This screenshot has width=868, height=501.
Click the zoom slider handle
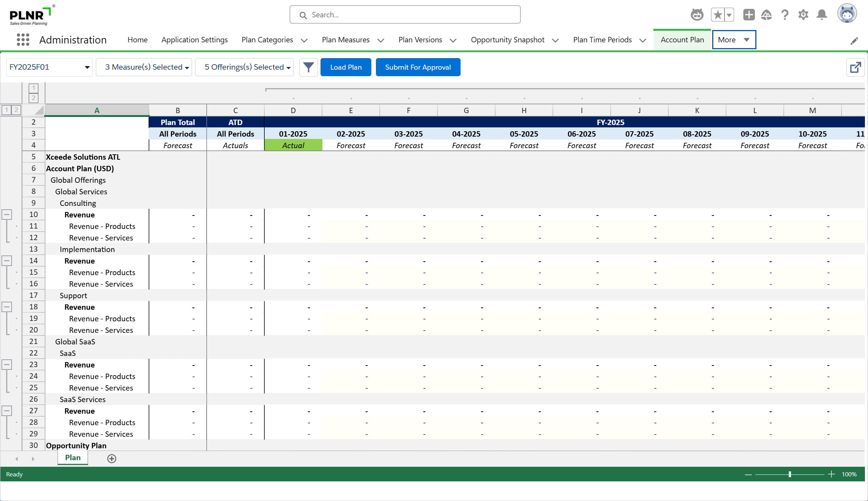790,474
